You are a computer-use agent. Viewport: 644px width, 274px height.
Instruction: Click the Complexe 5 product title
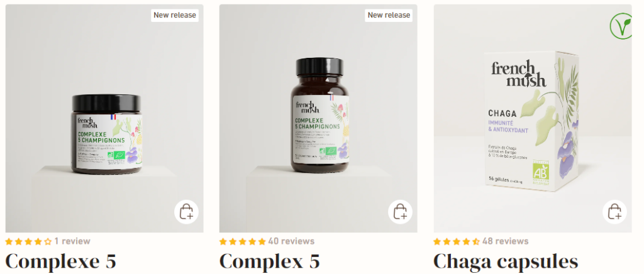coord(61,261)
